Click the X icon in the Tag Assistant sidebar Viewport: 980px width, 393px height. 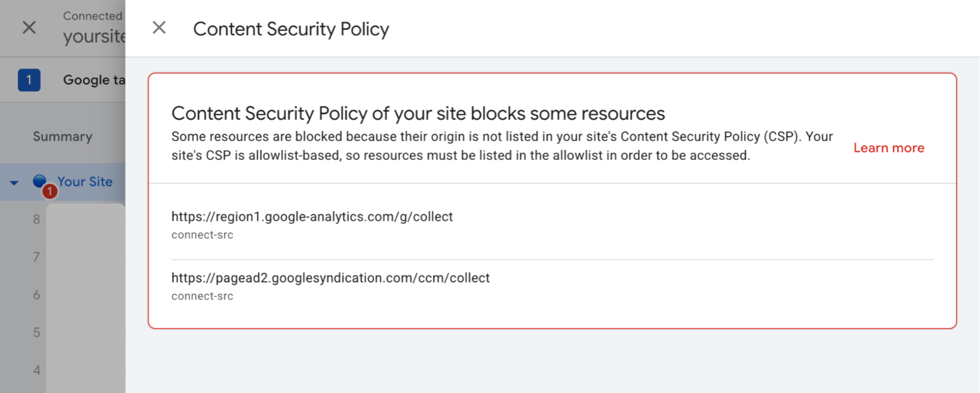[x=28, y=28]
